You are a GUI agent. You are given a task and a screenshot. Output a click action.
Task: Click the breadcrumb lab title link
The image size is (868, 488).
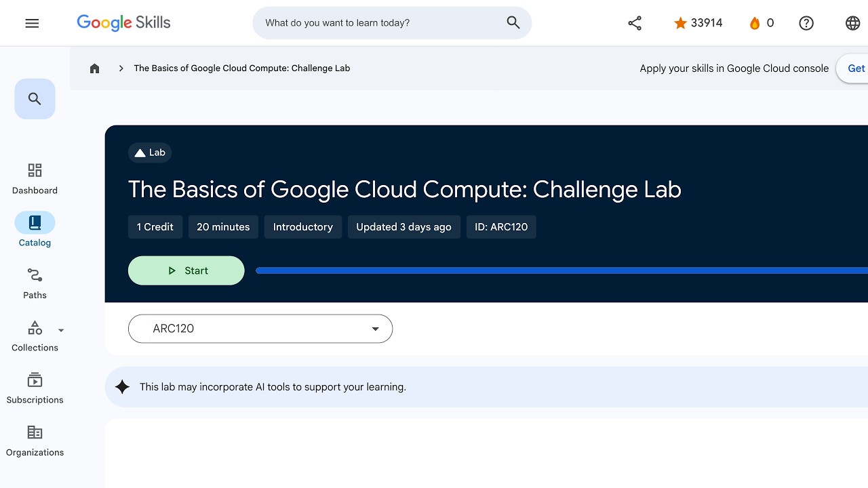coord(242,68)
